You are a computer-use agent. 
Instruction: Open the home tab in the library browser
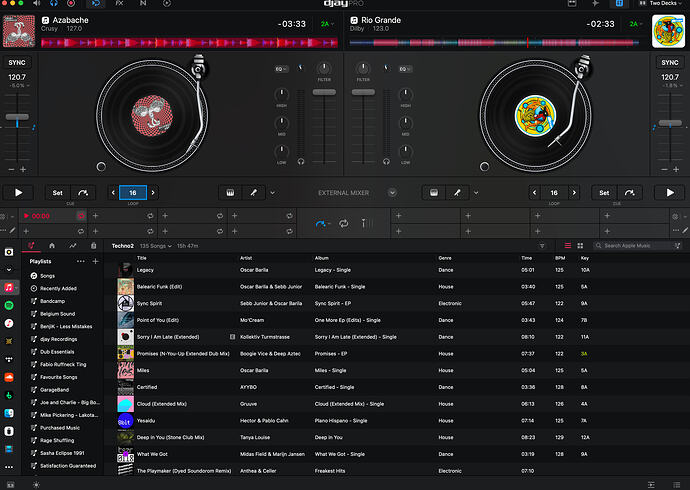pyautogui.click(x=52, y=245)
